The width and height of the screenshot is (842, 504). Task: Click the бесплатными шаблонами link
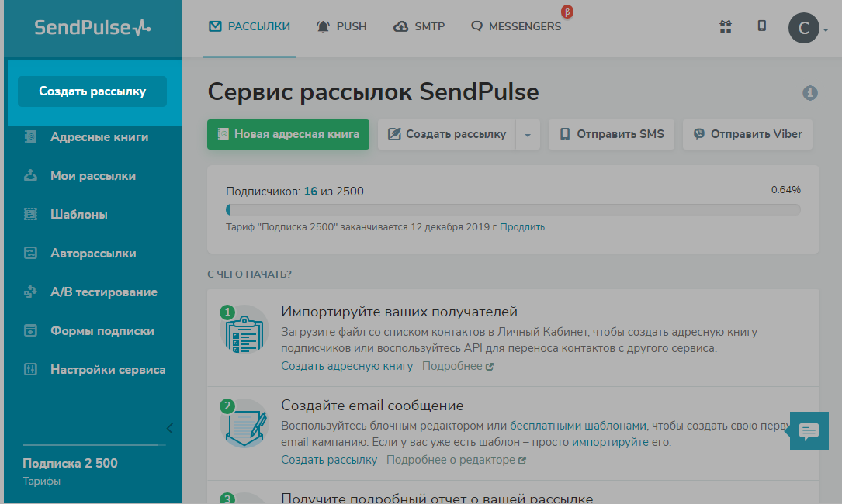[x=578, y=426]
